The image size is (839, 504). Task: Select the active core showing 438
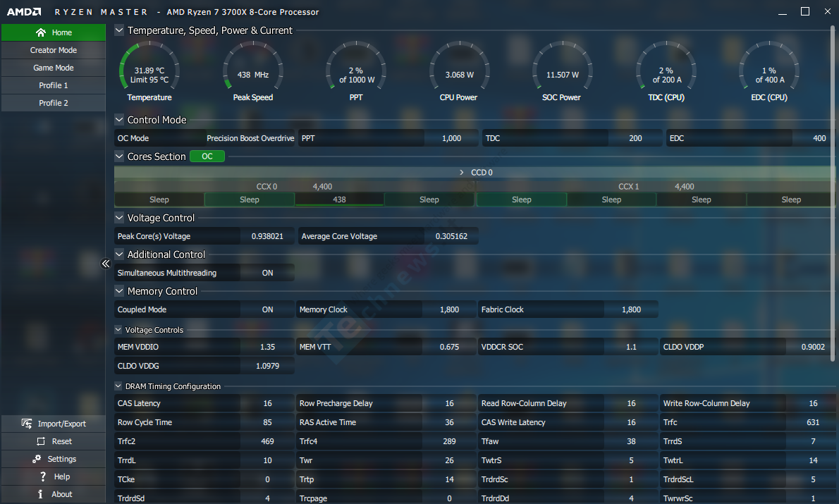point(339,199)
